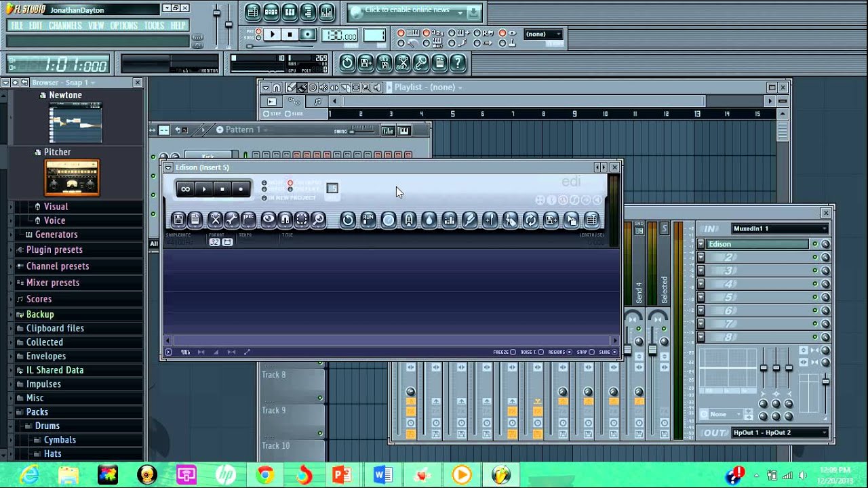The height and width of the screenshot is (488, 868).
Task: Open the CHANNELS menu
Action: pos(65,25)
